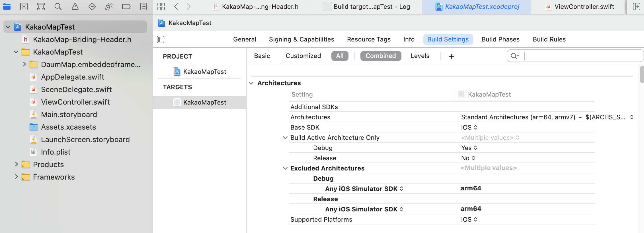Expand the Products folder
The width and height of the screenshot is (644, 233).
(x=16, y=164)
